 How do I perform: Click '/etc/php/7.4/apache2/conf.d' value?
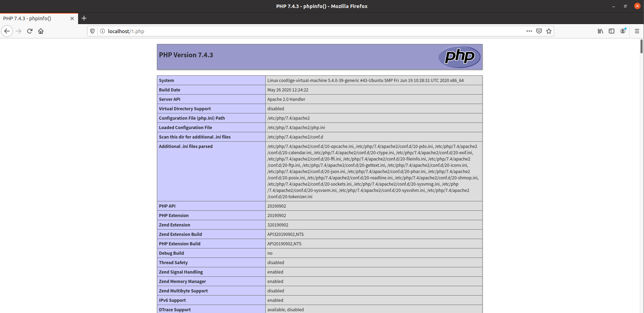click(295, 137)
